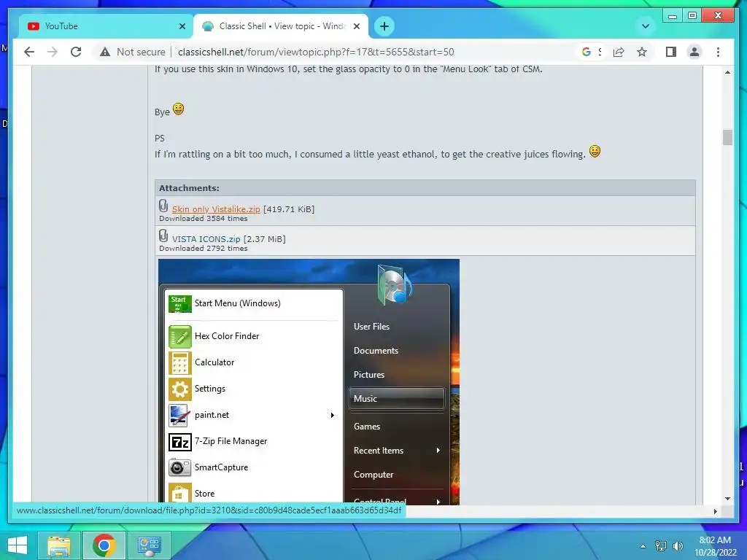Click the network icon in system tray

coord(661,545)
